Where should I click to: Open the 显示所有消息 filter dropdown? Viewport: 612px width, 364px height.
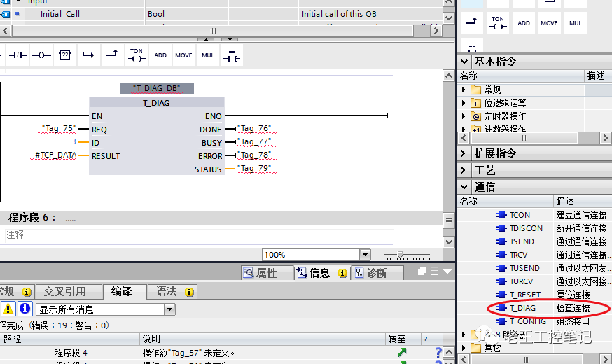pos(169,309)
